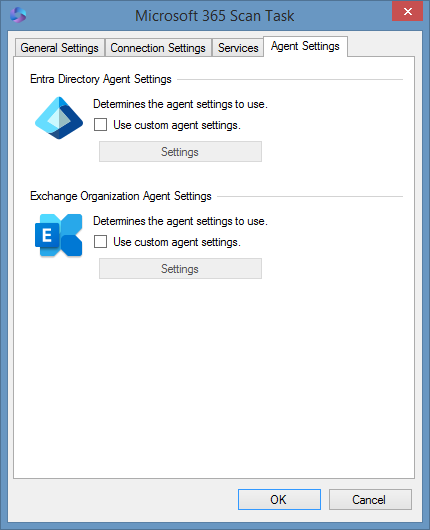Select the Agent Settings tab

(305, 46)
